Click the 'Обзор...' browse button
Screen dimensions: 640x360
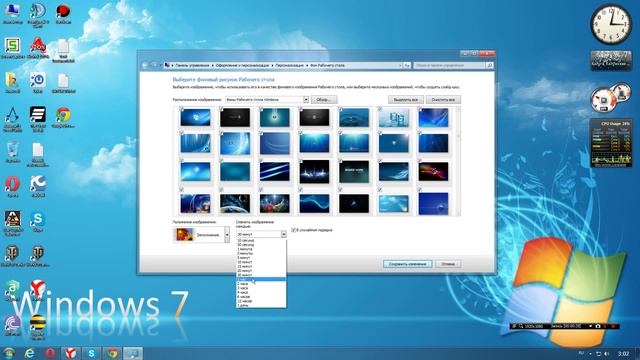(324, 100)
